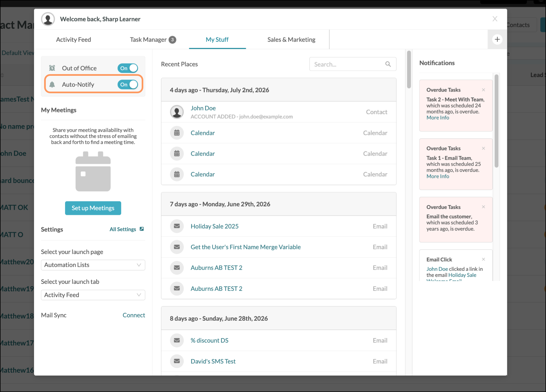The image size is (546, 392).
Task: Open the David's SMS Test link
Action: tap(213, 361)
